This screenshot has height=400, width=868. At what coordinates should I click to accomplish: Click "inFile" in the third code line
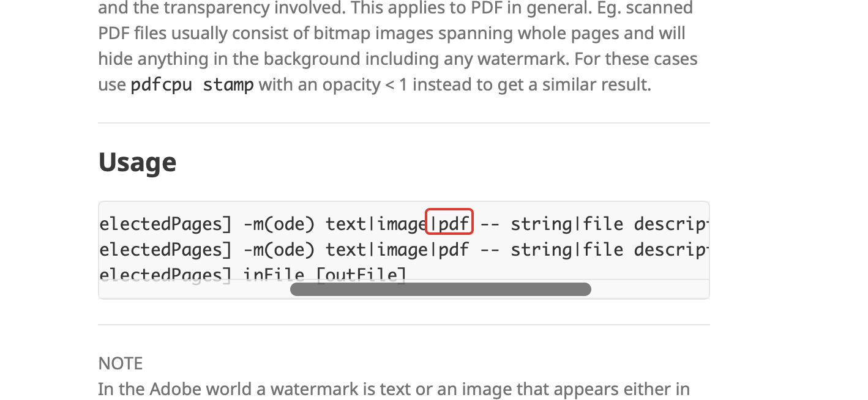point(274,275)
